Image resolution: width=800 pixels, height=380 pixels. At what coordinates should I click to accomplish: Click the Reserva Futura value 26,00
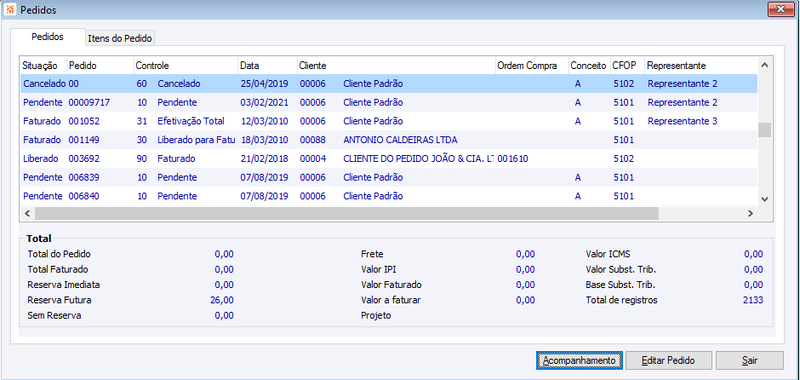[222, 300]
